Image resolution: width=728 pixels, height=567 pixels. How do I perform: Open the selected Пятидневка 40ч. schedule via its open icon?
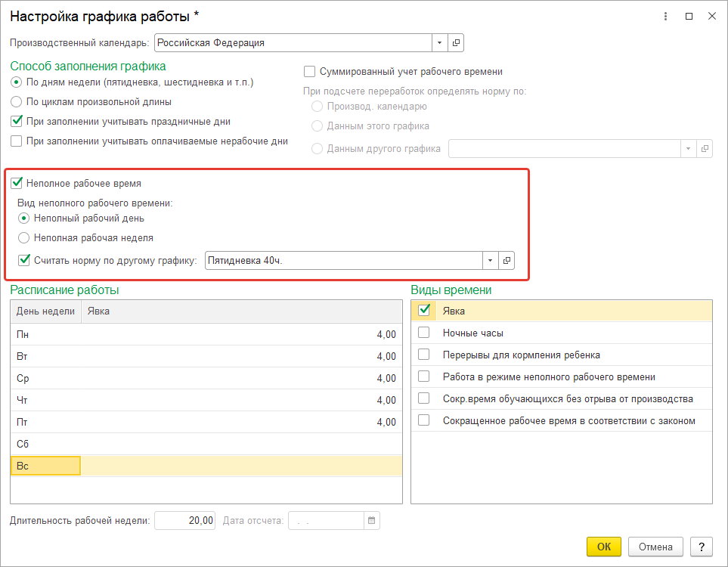point(507,260)
